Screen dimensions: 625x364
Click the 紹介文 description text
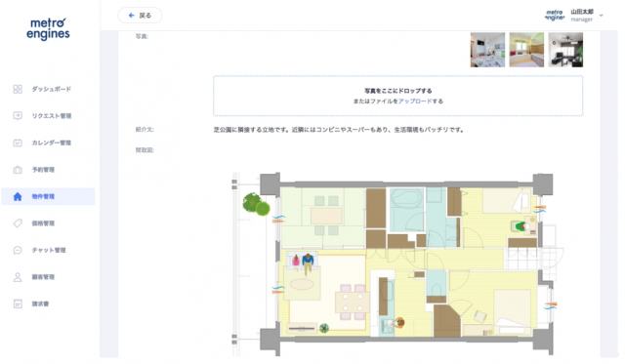[339, 130]
